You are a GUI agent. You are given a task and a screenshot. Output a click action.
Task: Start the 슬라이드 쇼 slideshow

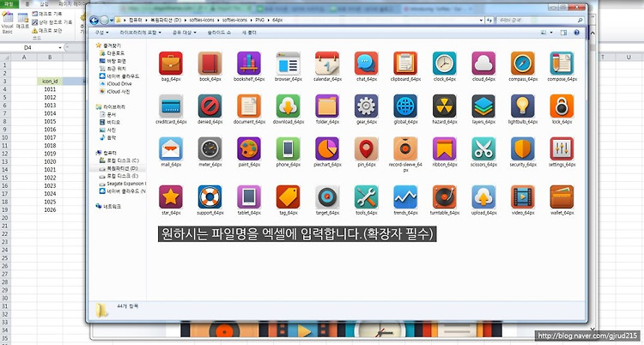pos(219,33)
